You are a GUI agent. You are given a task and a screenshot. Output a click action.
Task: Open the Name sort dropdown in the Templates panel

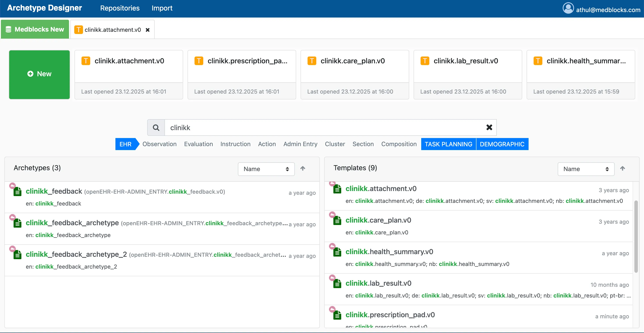pos(586,169)
